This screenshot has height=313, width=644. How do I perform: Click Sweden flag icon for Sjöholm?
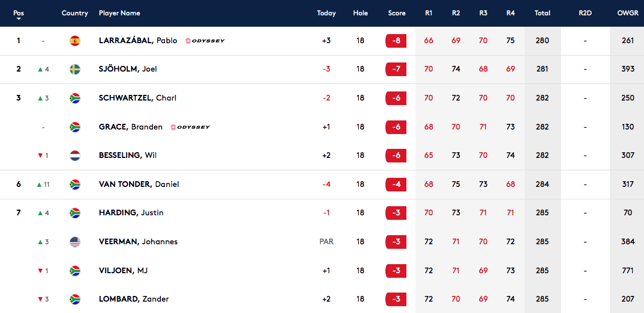[x=75, y=69]
